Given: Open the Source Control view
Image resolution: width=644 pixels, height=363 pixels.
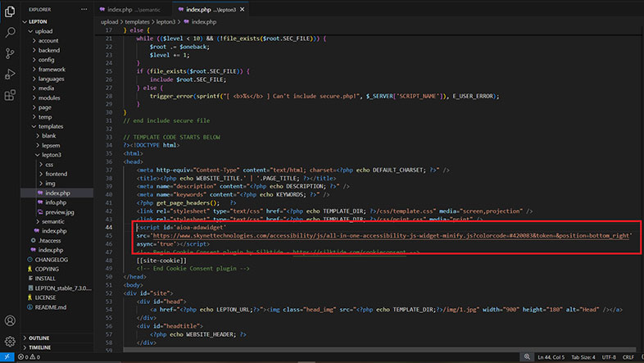Looking at the screenshot, I should (10, 53).
